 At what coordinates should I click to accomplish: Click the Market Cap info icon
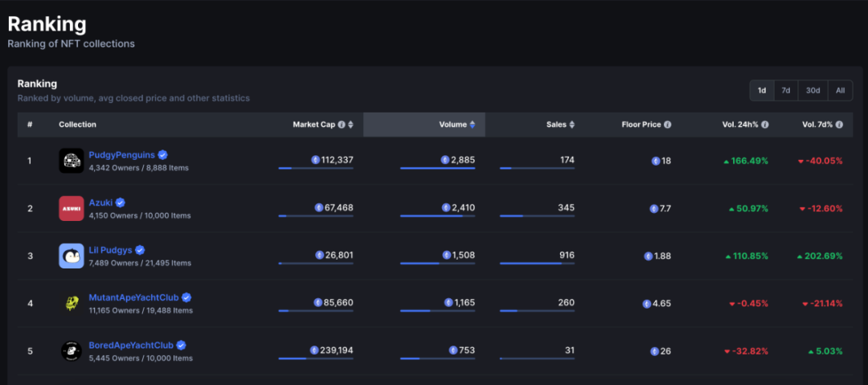click(342, 125)
